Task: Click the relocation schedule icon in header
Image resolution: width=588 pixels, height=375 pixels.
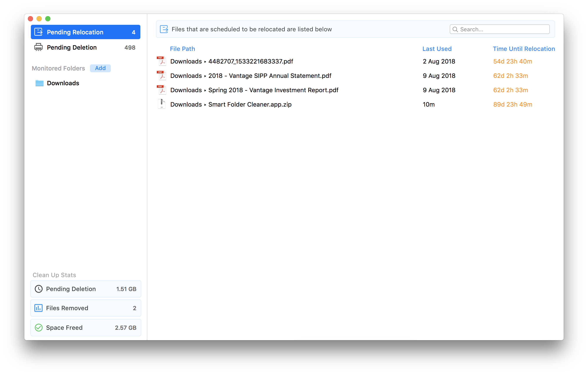Action: point(164,29)
